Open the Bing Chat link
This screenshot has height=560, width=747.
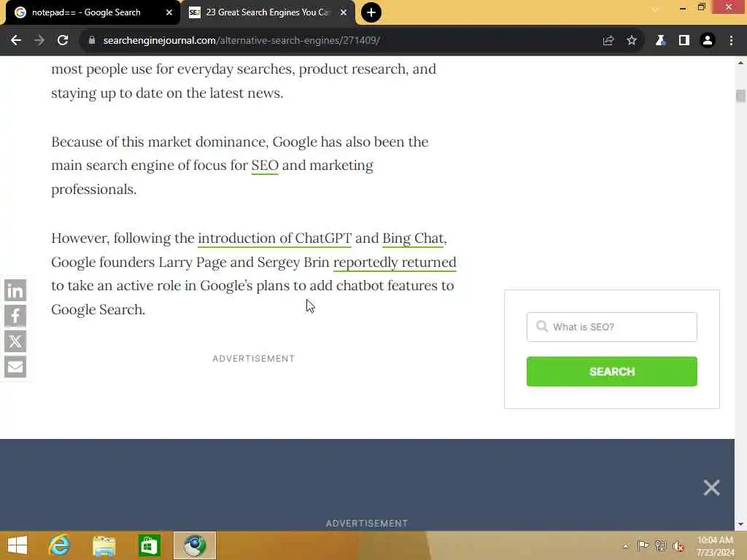click(413, 238)
